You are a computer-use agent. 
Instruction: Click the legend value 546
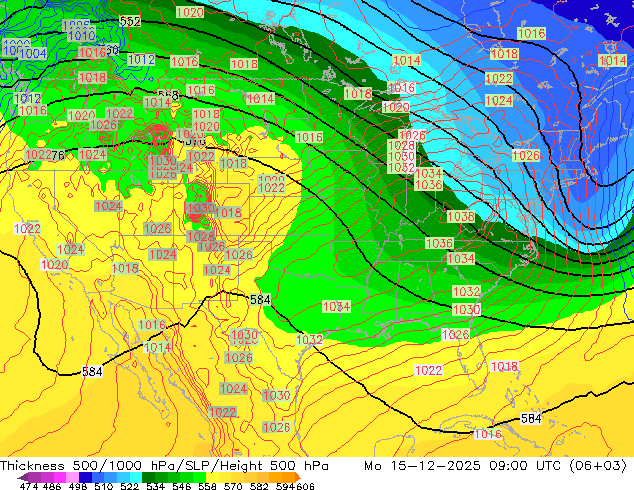click(182, 486)
